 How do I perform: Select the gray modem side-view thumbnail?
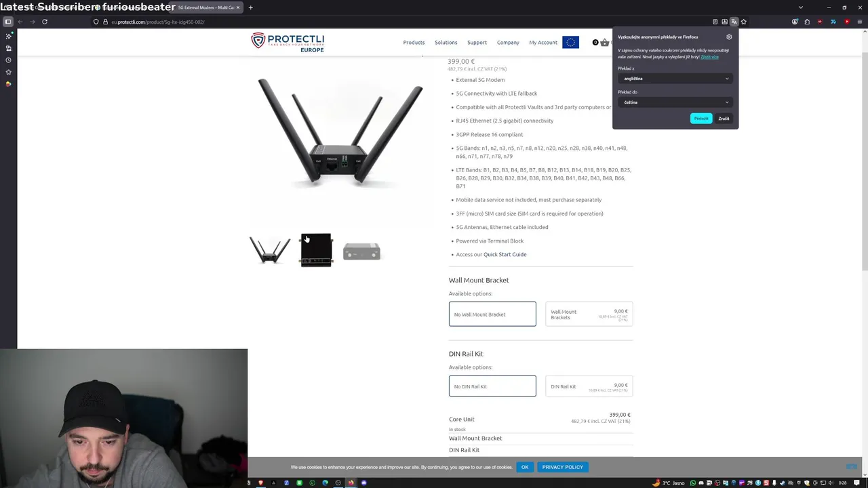coord(361,251)
